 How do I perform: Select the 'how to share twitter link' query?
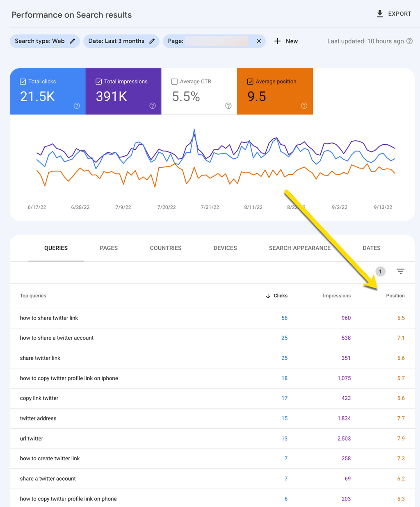pyautogui.click(x=49, y=318)
